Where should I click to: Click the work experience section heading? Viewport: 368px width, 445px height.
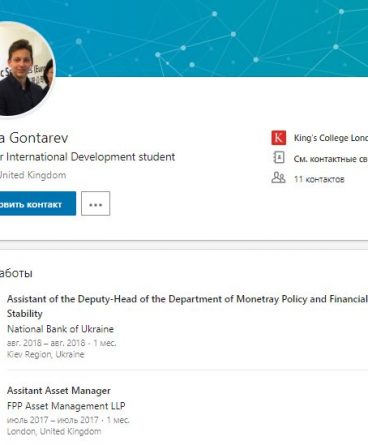(x=16, y=273)
